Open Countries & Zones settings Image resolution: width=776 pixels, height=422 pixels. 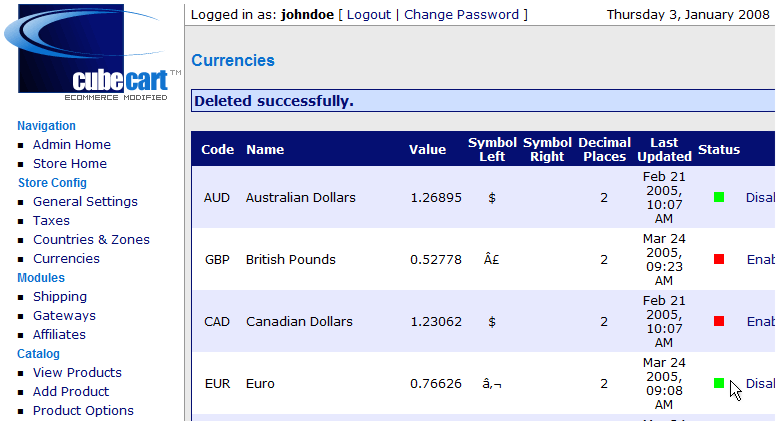(x=91, y=239)
